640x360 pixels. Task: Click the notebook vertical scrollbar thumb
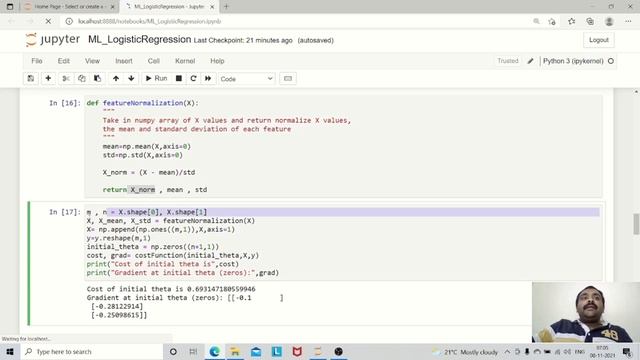coord(636,224)
